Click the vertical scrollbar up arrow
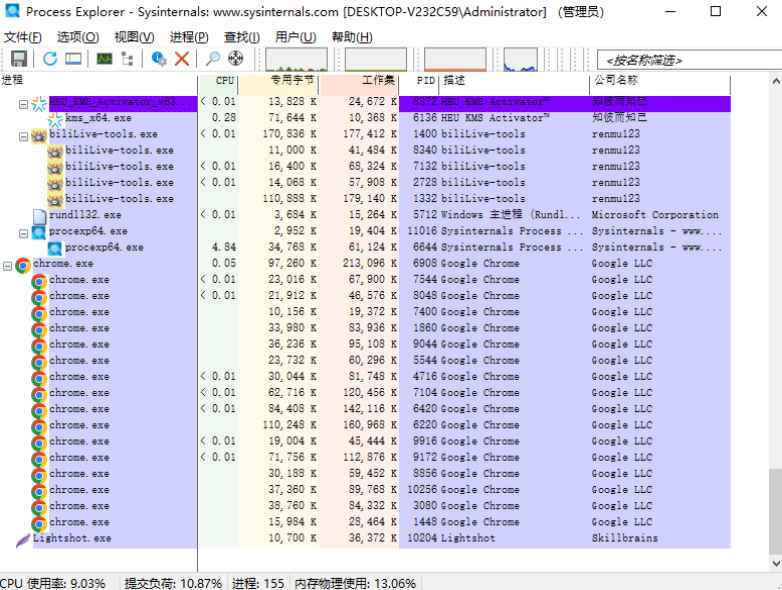This screenshot has width=782, height=590. point(776,81)
